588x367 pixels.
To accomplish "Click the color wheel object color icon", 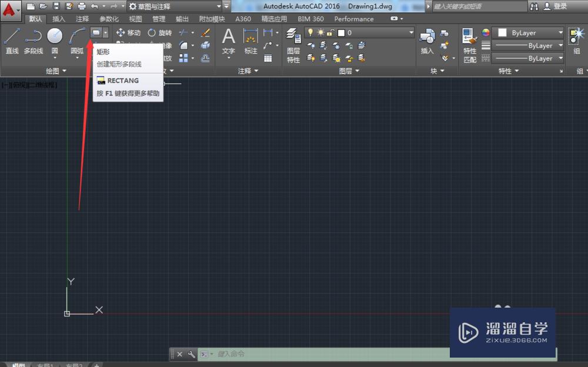I will pos(486,33).
